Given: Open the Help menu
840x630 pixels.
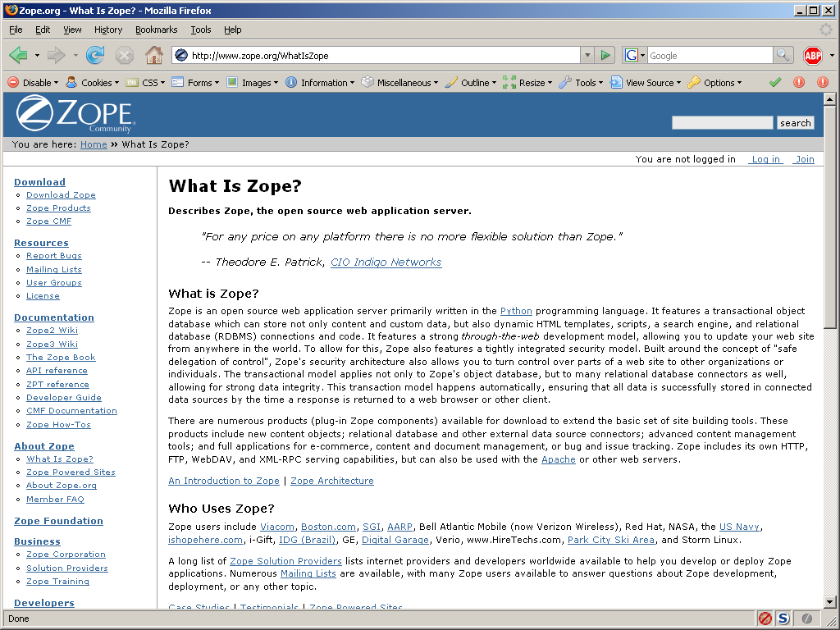Looking at the screenshot, I should coord(232,30).
